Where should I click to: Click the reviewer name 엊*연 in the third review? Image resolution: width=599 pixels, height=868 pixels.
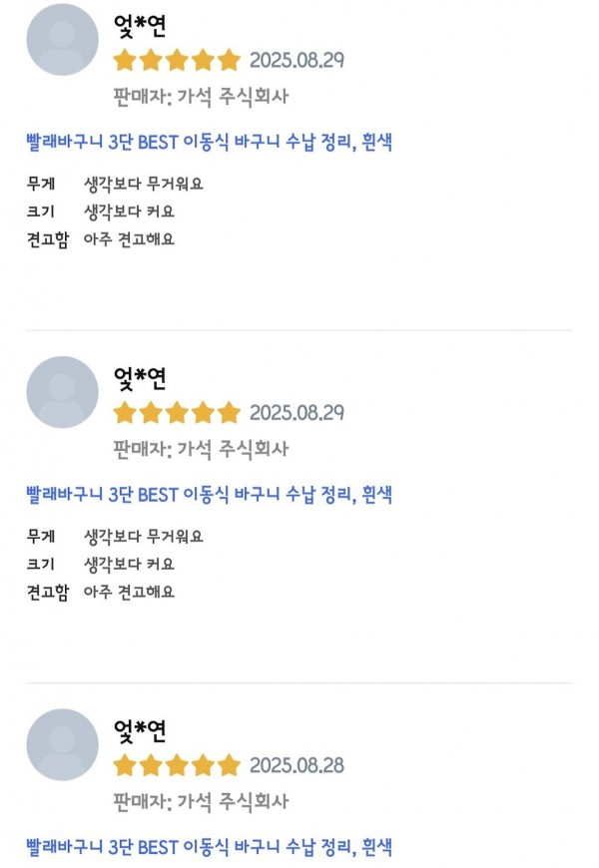pyautogui.click(x=140, y=732)
